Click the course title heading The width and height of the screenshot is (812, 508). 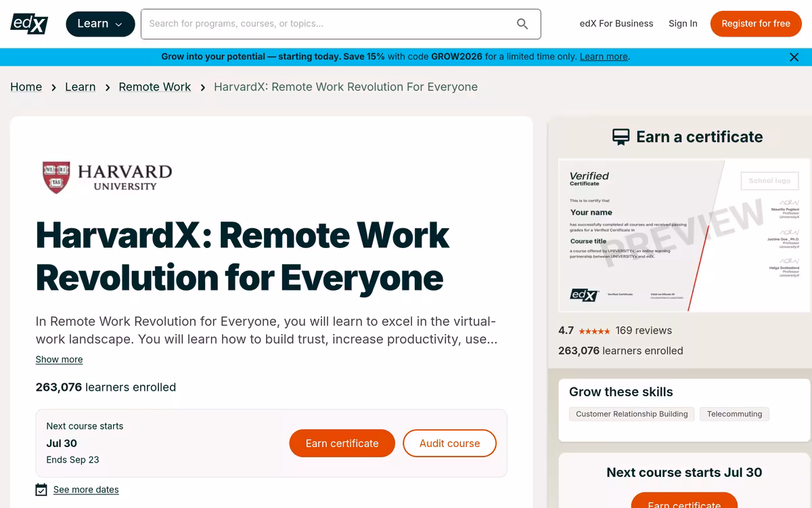242,256
